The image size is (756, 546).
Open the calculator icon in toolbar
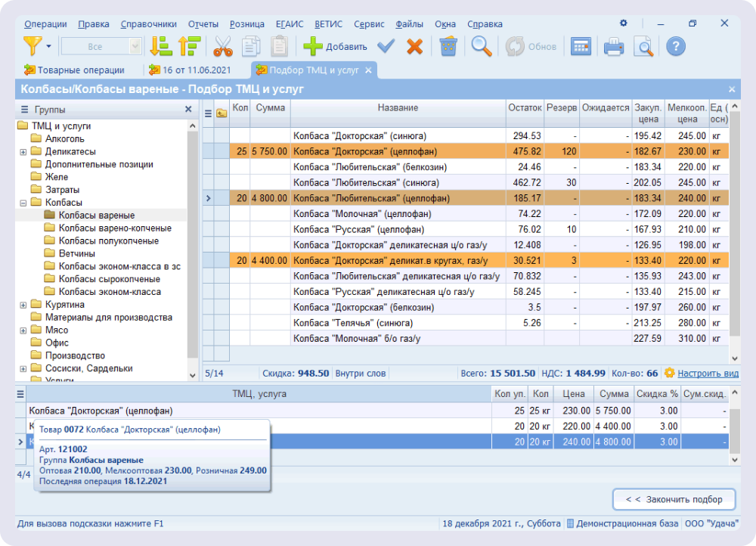(x=581, y=46)
